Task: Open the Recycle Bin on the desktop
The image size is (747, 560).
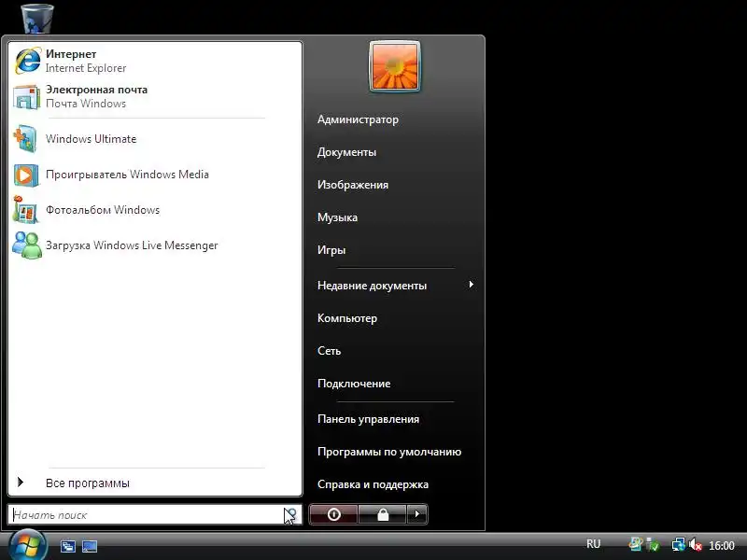Action: click(x=37, y=18)
